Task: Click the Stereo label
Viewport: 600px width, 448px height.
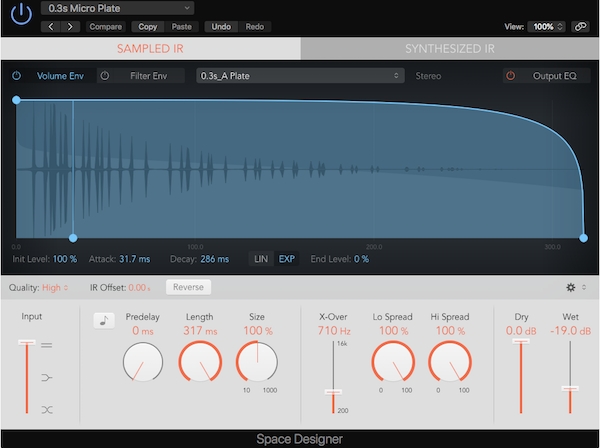Action: click(x=428, y=76)
